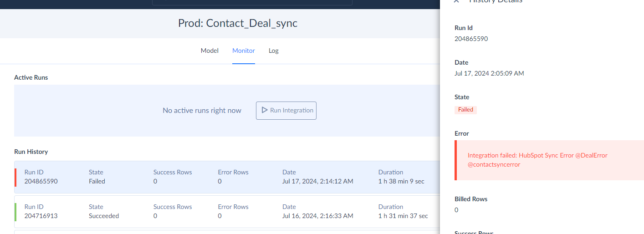This screenshot has height=234, width=644.
Task: Click the play icon in Run Integration
Action: coord(265,110)
